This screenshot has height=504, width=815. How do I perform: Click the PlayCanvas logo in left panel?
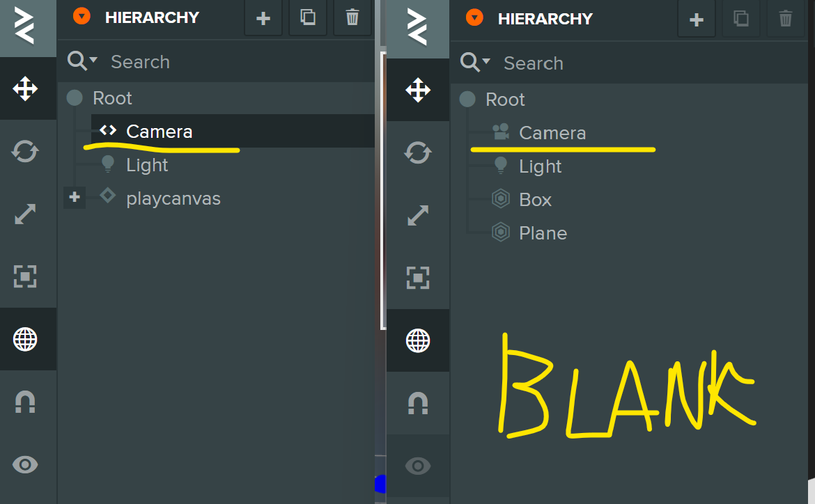point(25,28)
